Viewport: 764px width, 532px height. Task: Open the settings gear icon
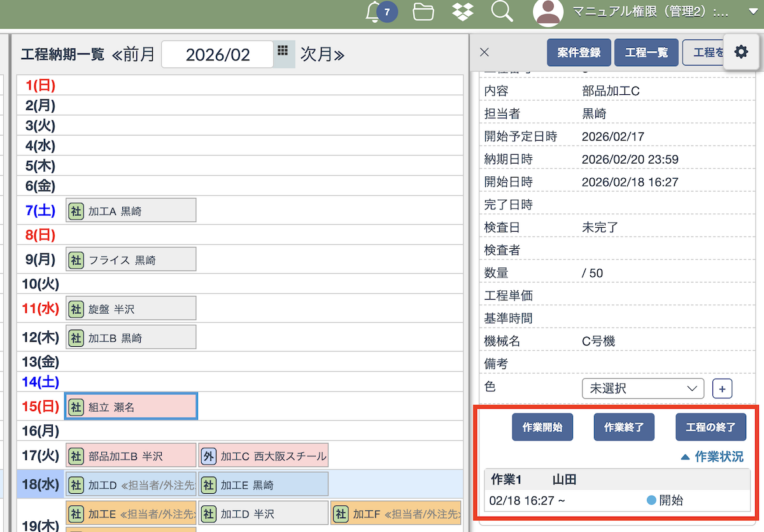tap(741, 52)
